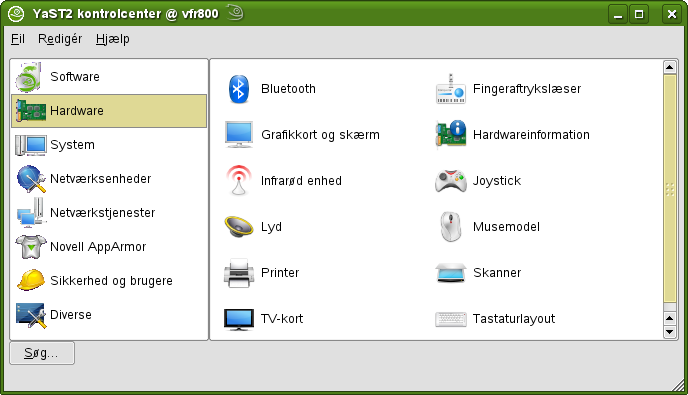Click the Tastaturlayout keyboard icon
Viewport: 688px width, 395px height.
tap(451, 319)
